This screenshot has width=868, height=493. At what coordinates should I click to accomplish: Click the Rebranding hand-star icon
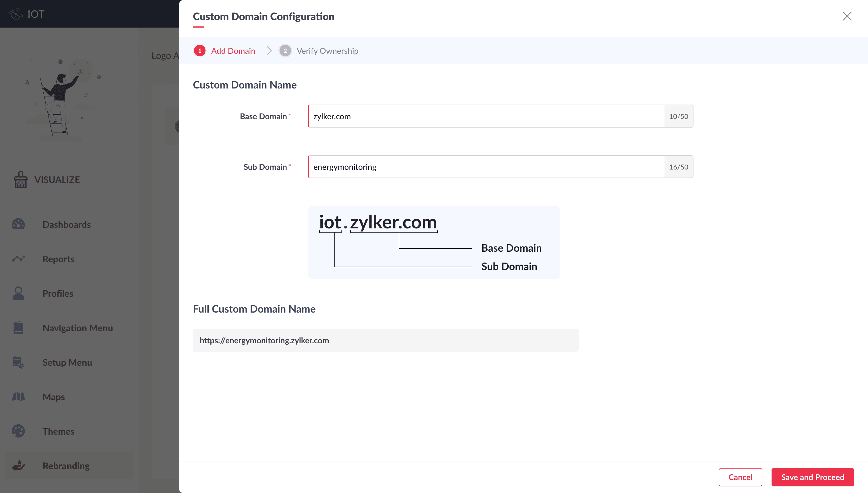(18, 466)
